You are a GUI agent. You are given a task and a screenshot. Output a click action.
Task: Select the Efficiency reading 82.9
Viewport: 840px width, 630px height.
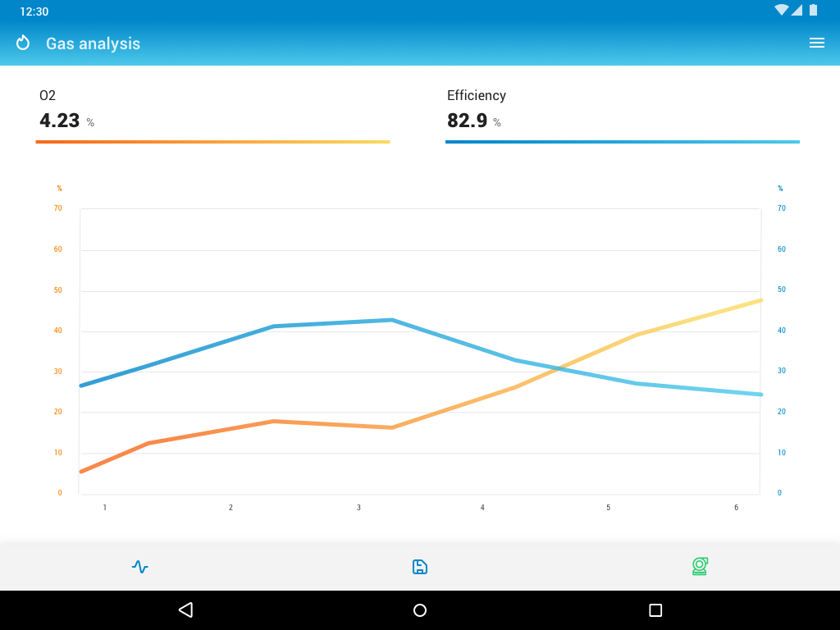[467, 121]
